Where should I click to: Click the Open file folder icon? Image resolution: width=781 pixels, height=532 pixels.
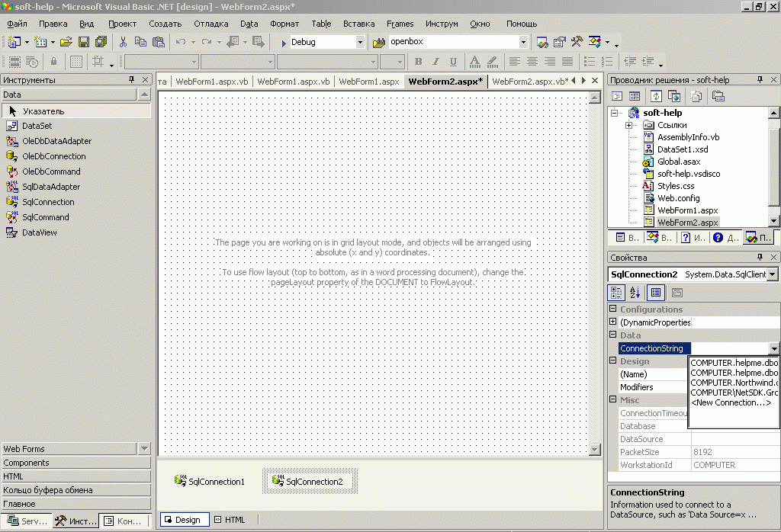66,43
